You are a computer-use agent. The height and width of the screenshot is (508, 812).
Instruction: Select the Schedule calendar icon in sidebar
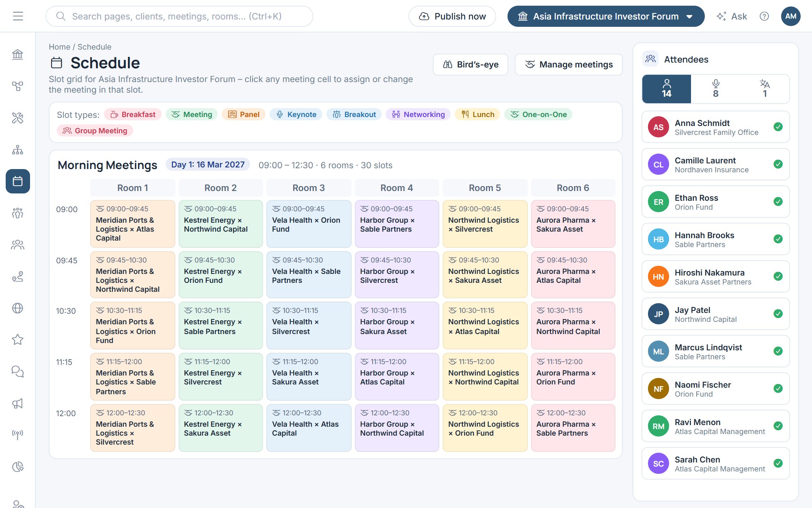[x=18, y=181]
